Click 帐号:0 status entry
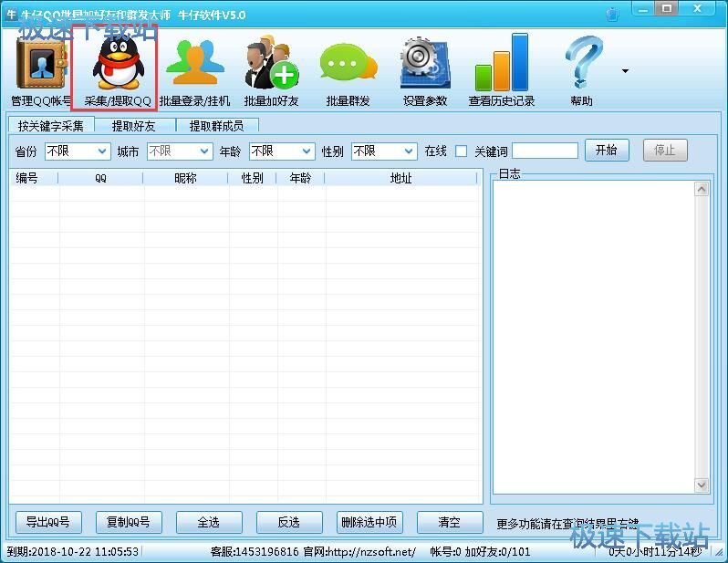 coord(445,552)
